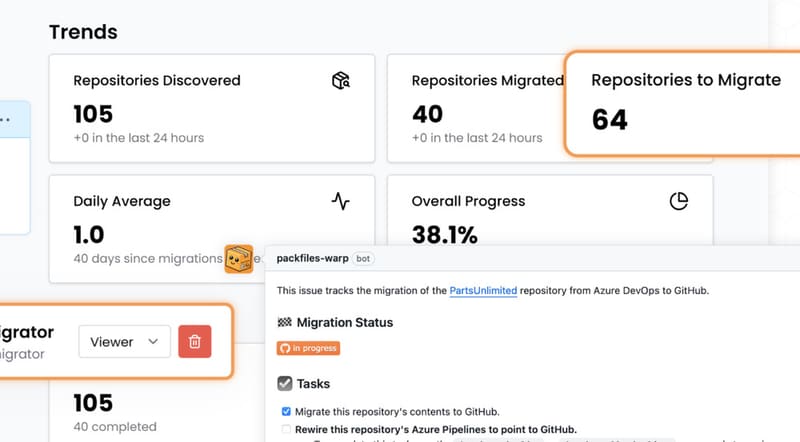Click the red trash delete button
800x442 pixels.
pyautogui.click(x=195, y=342)
